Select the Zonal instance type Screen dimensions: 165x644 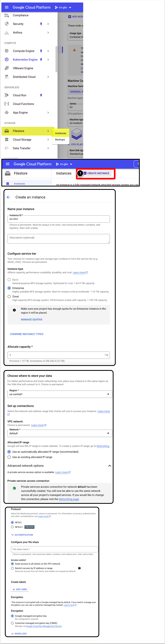pyautogui.click(x=9, y=297)
